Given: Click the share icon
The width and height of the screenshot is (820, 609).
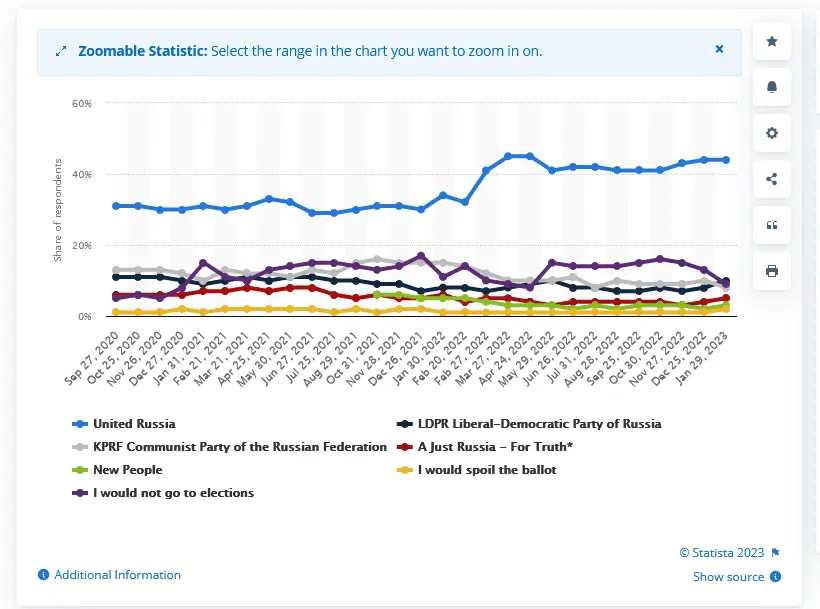Looking at the screenshot, I should click(771, 179).
